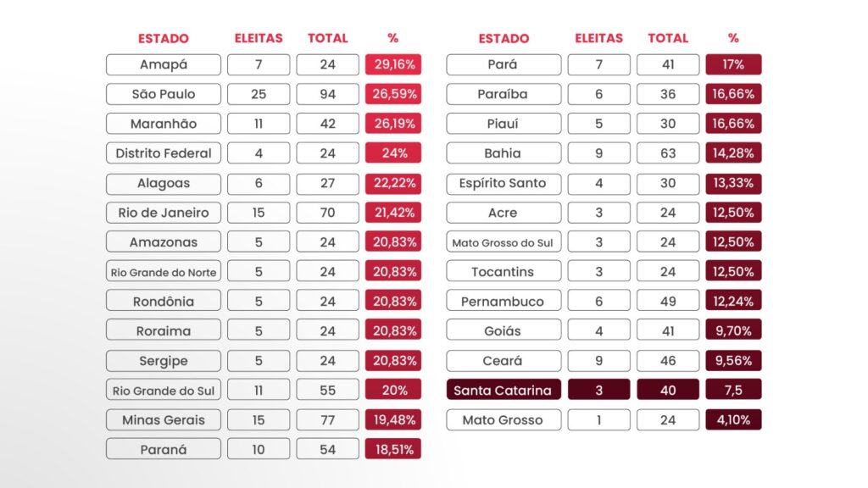Click the ELEITAS header above Amapá's row
Screen dimensions: 868x488
click(259, 38)
